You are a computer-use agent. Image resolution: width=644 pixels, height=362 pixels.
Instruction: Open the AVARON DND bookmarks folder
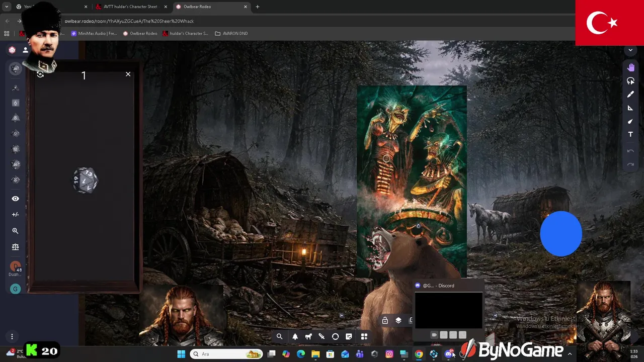231,34
